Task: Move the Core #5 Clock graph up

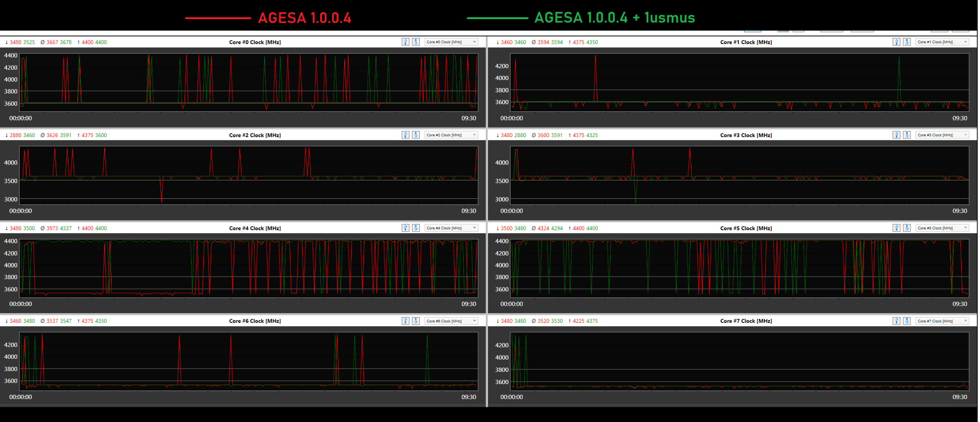Action: (896, 228)
